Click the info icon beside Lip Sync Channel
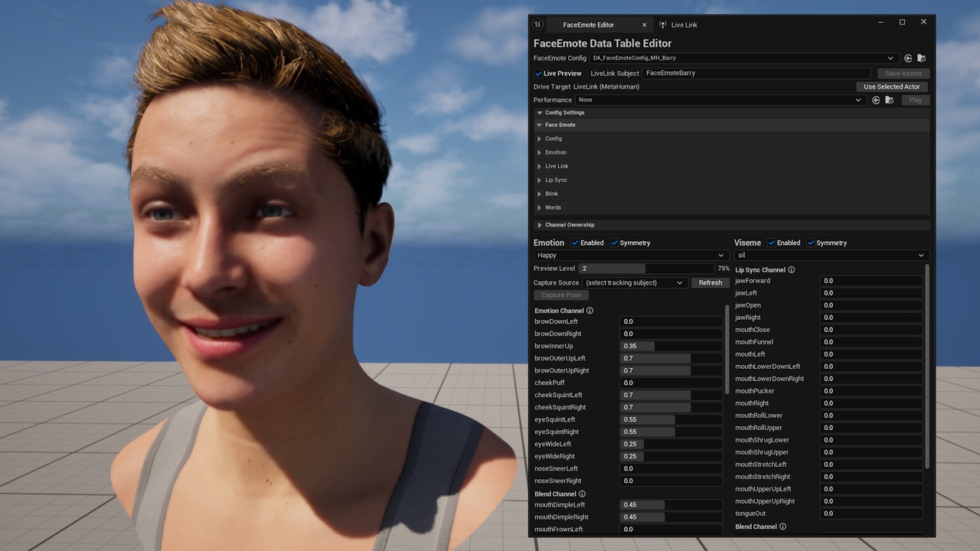The height and width of the screenshot is (551, 980). point(792,270)
